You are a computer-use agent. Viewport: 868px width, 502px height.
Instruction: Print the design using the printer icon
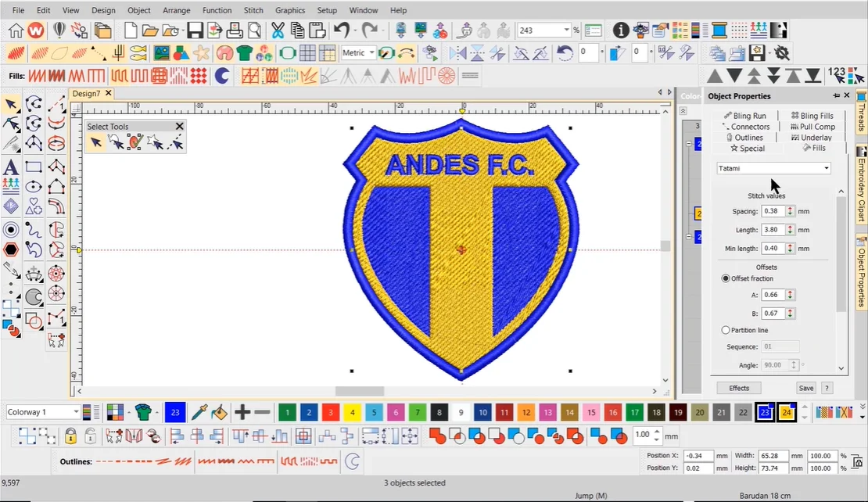tap(234, 30)
